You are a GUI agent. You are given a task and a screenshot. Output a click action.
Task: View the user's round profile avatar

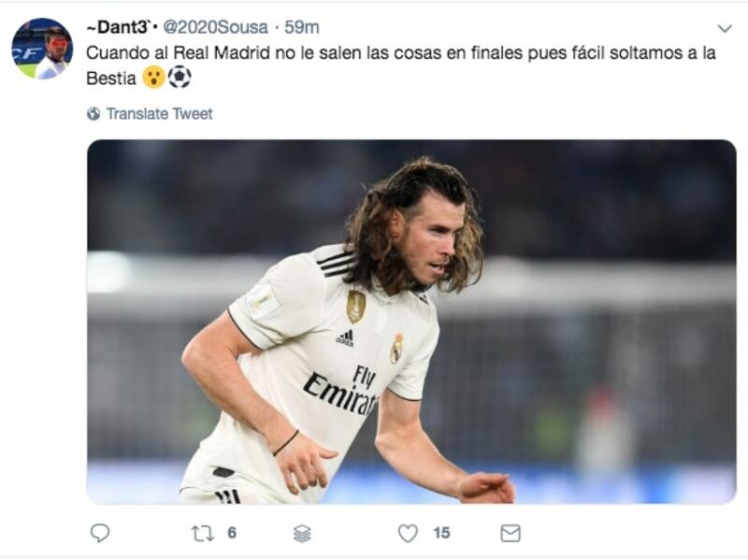[x=42, y=49]
